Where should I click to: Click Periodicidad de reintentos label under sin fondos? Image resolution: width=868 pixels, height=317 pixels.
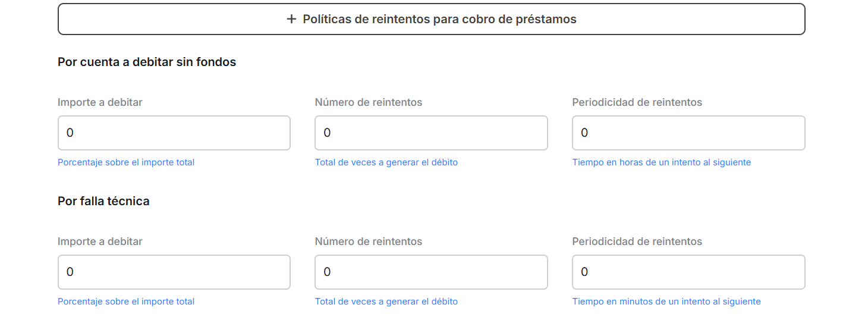pyautogui.click(x=637, y=102)
